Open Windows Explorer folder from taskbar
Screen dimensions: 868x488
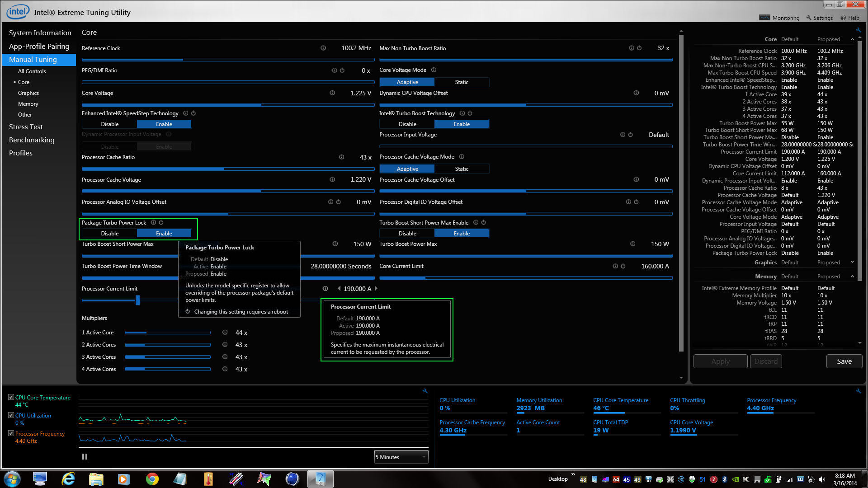96,479
